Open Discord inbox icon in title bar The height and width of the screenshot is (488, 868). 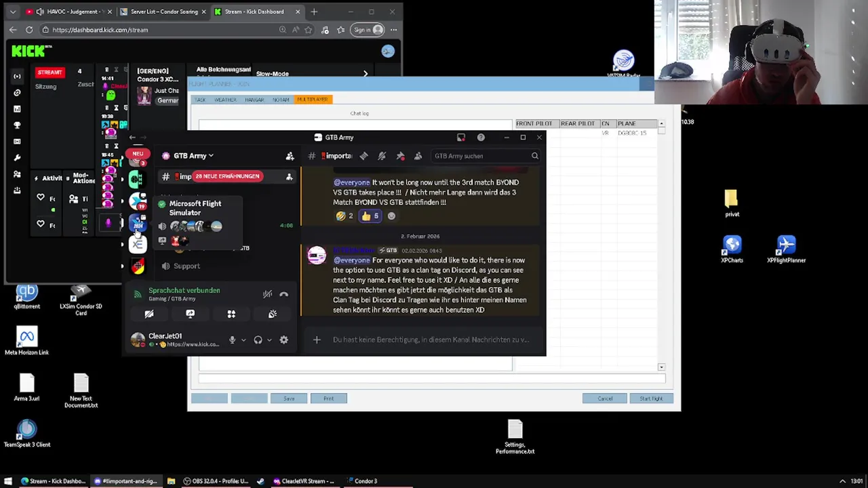[x=461, y=138]
